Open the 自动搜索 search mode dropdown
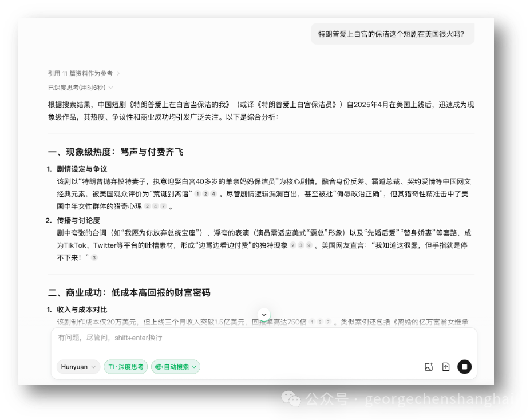Image resolution: width=530 pixels, height=420 pixels. [176, 367]
